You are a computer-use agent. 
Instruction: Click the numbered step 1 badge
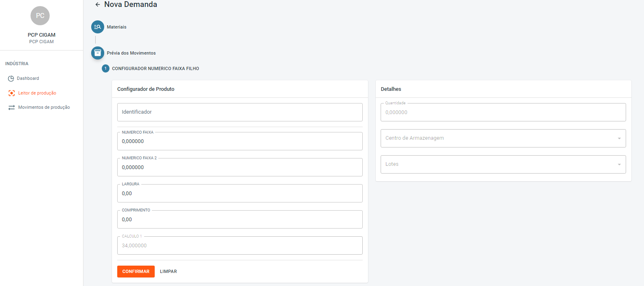click(105, 68)
